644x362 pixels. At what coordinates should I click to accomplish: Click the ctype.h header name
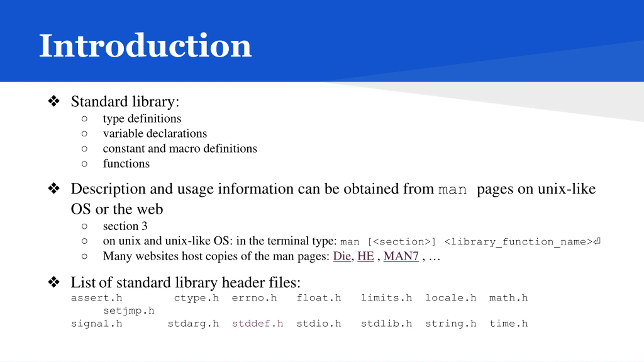pyautogui.click(x=196, y=298)
